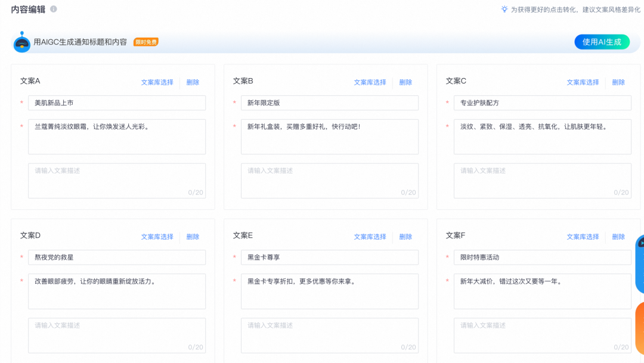The height and width of the screenshot is (363, 644).
Task: Click the 文案D card label
Action: pos(30,235)
